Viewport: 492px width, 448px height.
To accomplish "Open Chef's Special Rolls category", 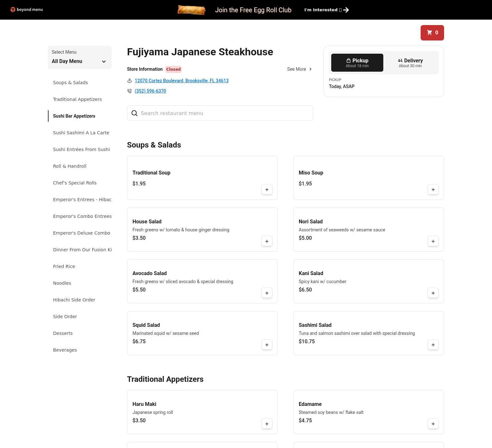I will (75, 183).
